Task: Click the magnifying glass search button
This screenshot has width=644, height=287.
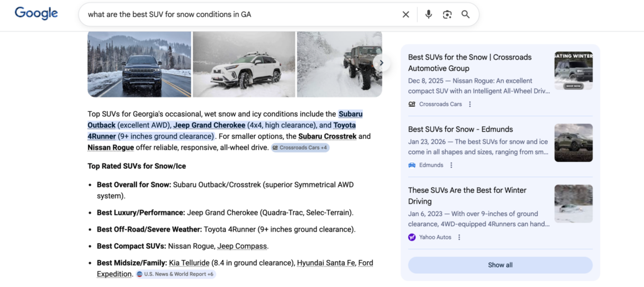Action: [x=465, y=14]
